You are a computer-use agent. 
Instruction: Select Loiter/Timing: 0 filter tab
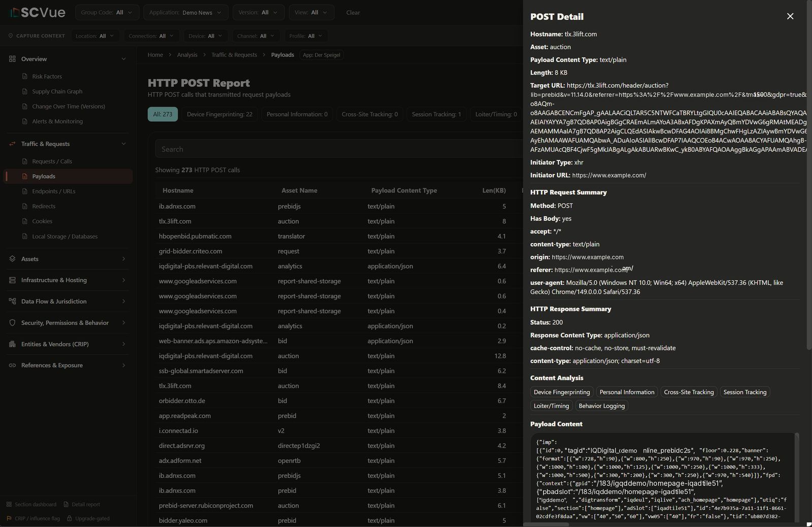pyautogui.click(x=496, y=114)
